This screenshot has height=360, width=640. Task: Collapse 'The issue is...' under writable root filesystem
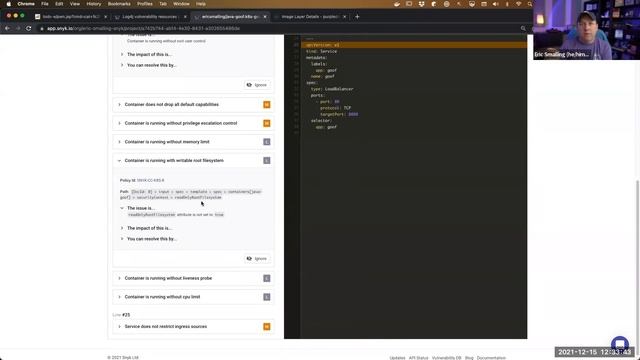pyautogui.click(x=137, y=208)
